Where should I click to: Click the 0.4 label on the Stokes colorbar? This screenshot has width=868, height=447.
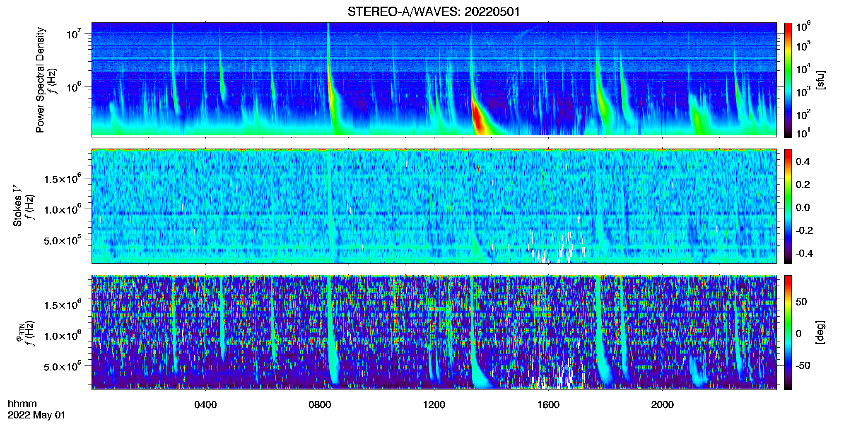point(803,162)
